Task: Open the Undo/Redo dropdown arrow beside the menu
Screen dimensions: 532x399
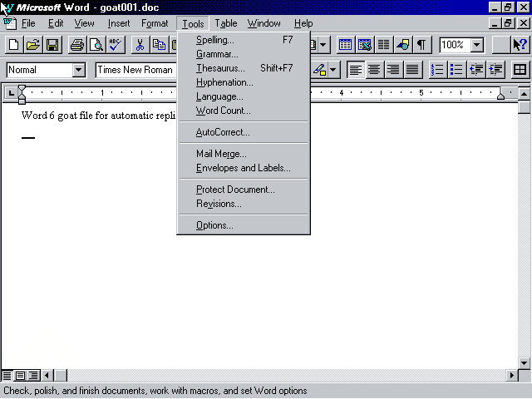Action: tap(323, 45)
